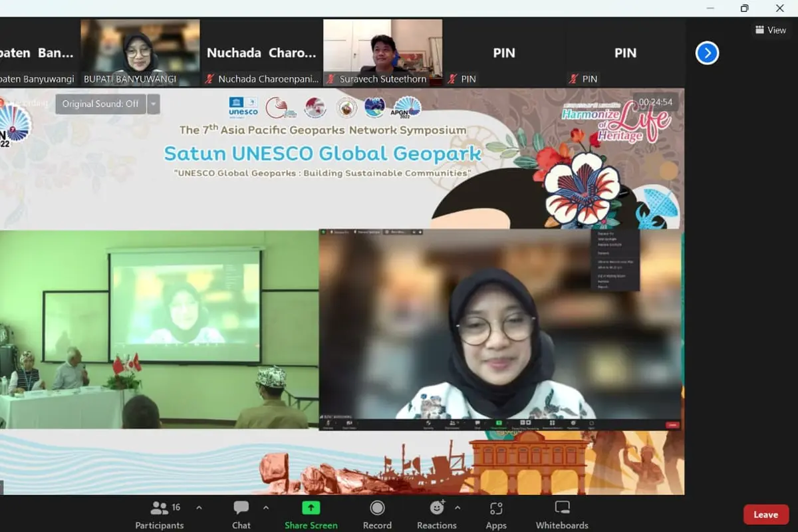
Task: Click muted mic icon beside Suravech Suteethorn
Action: click(331, 78)
